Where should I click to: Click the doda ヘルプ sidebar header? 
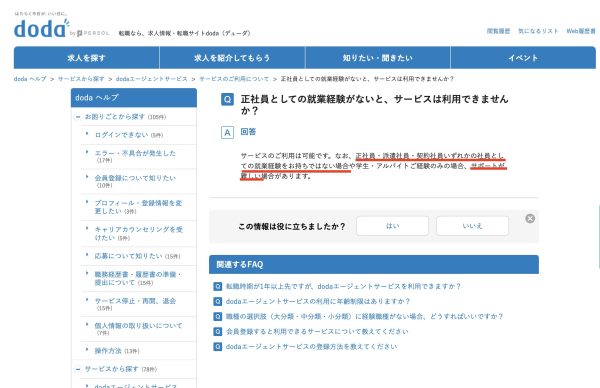(x=134, y=98)
